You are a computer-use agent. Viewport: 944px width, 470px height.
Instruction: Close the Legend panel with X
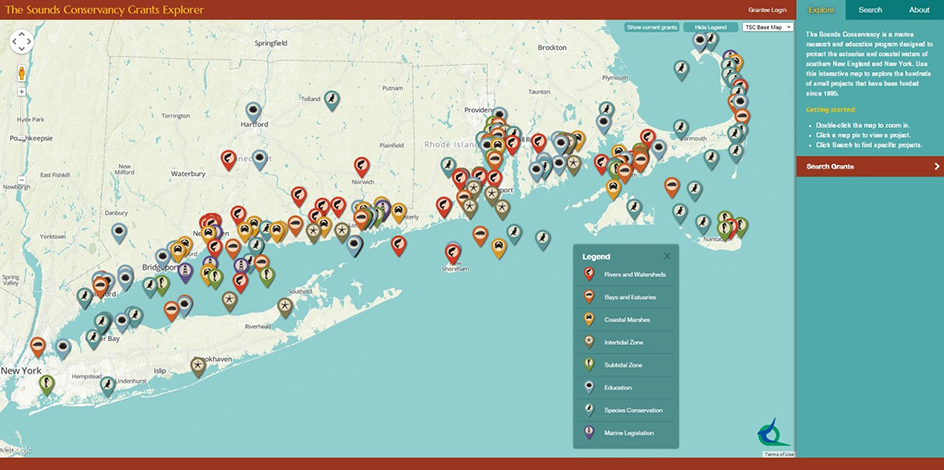pyautogui.click(x=667, y=256)
